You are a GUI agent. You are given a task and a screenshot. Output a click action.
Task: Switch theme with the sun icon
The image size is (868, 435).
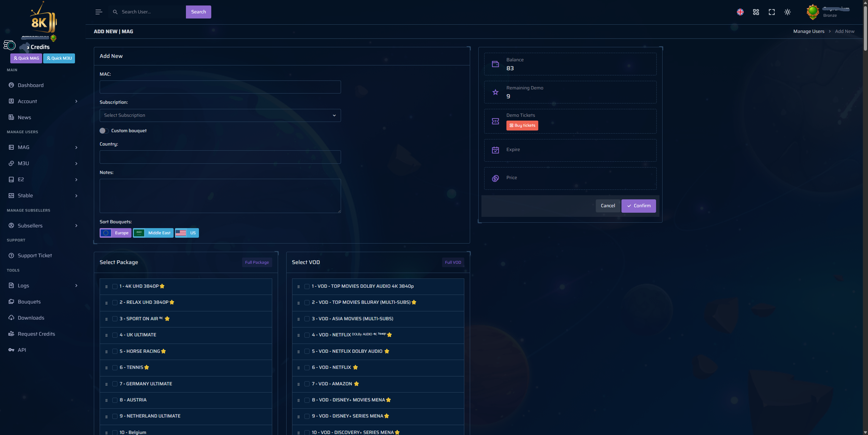coord(787,12)
